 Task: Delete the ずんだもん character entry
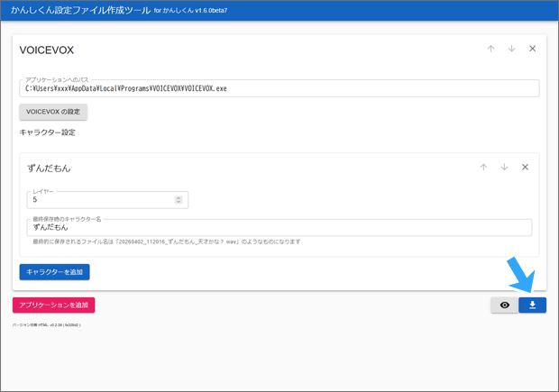coord(525,168)
